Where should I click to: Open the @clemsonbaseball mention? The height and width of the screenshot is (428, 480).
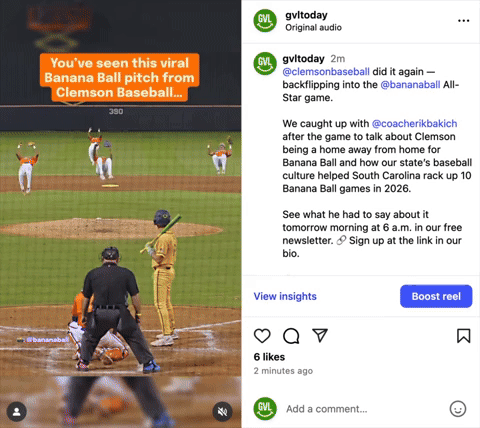[x=326, y=72]
